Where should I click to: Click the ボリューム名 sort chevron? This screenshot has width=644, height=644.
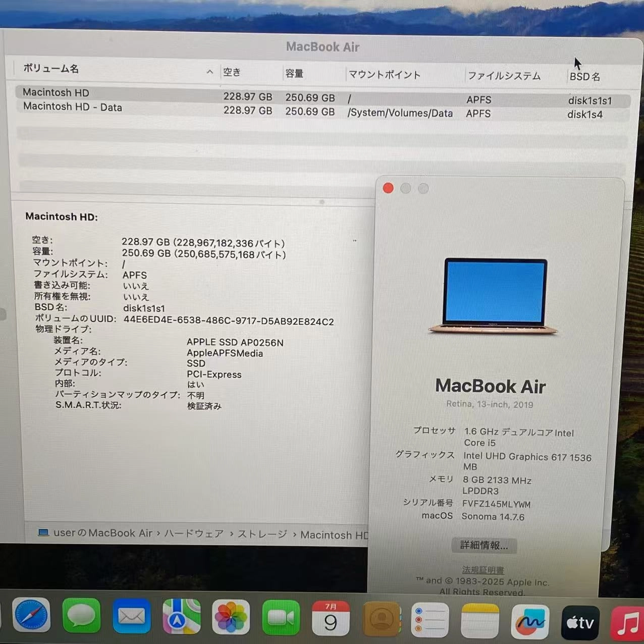coord(209,71)
